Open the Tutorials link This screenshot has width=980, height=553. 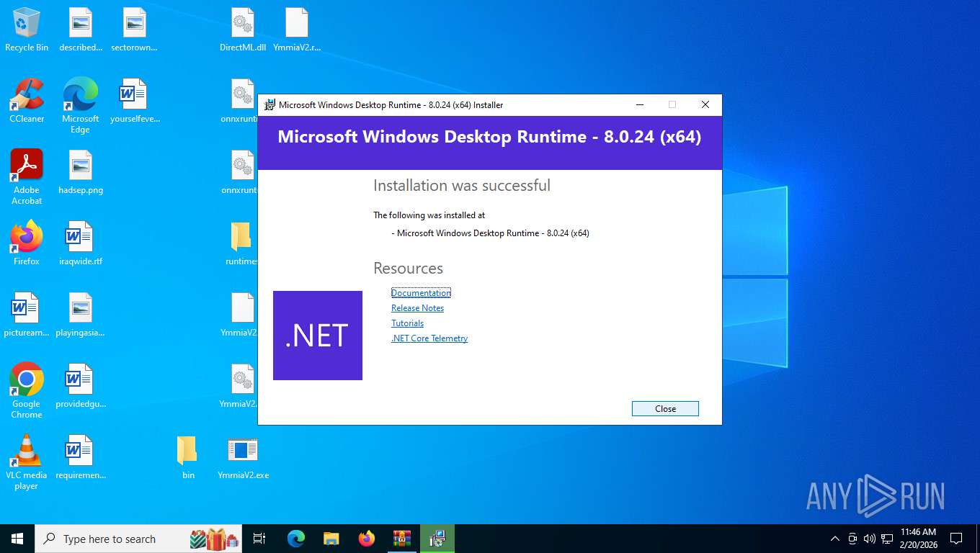(407, 323)
